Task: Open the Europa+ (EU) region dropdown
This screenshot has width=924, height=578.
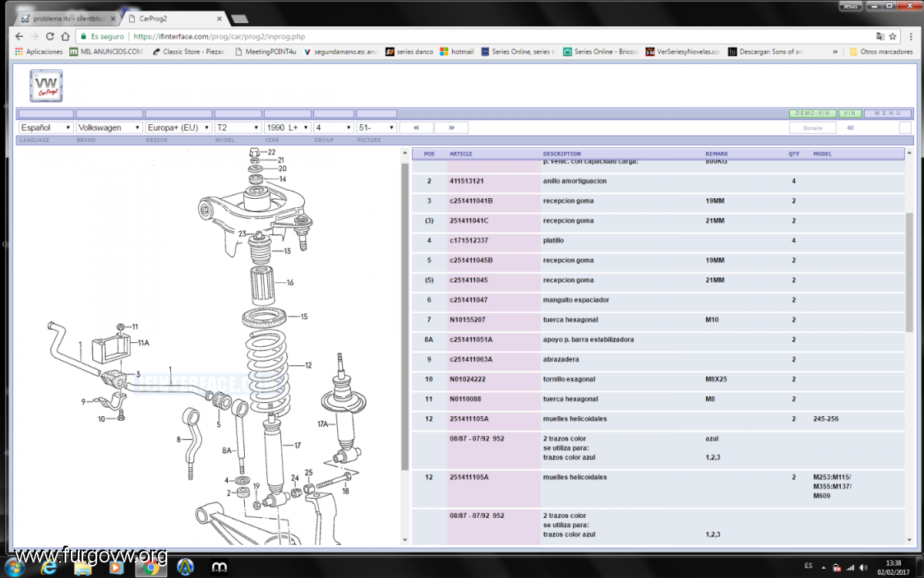Action: point(179,127)
